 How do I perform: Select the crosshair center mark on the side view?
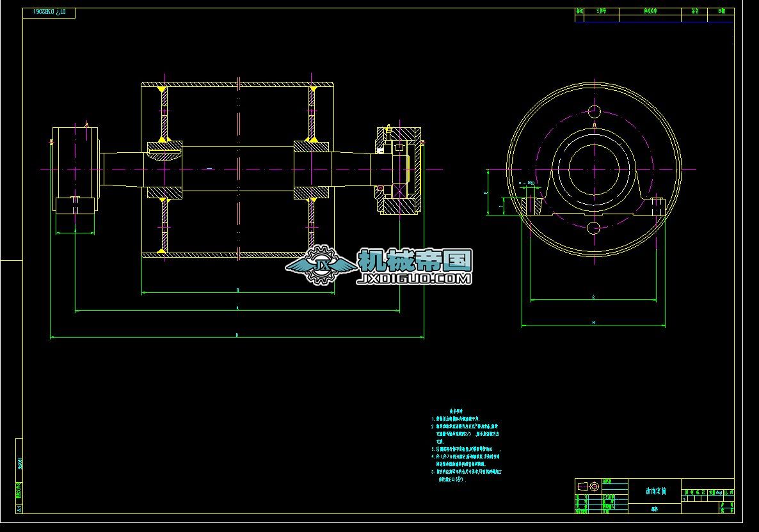(594, 169)
